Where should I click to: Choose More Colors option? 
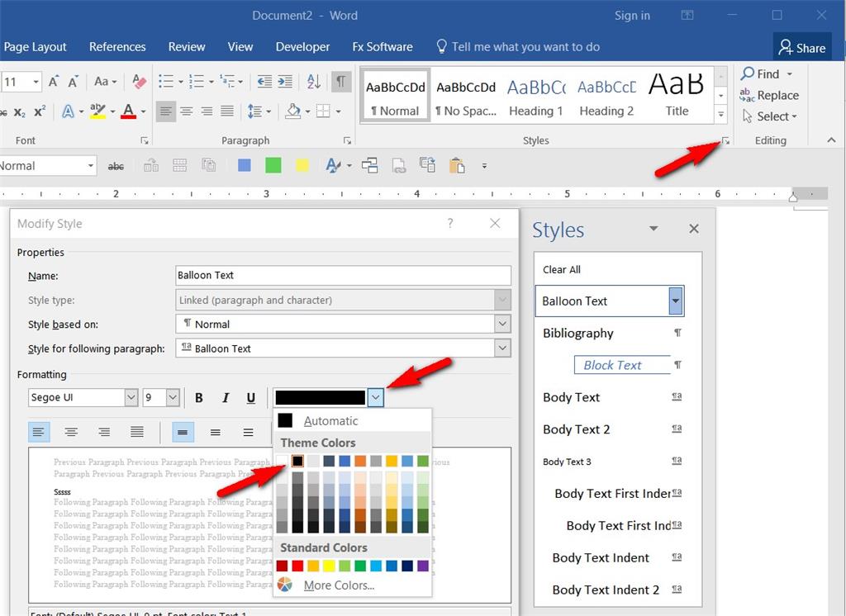click(x=339, y=585)
